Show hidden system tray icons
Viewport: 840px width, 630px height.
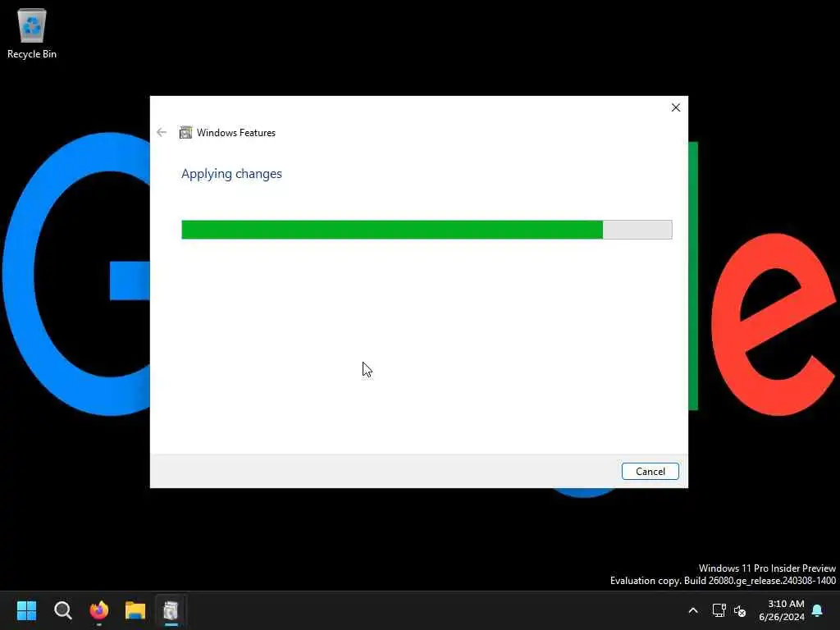[692, 610]
